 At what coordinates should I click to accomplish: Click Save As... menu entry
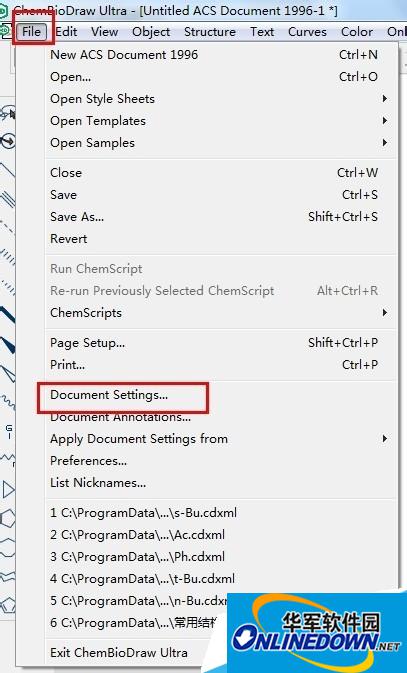77,217
